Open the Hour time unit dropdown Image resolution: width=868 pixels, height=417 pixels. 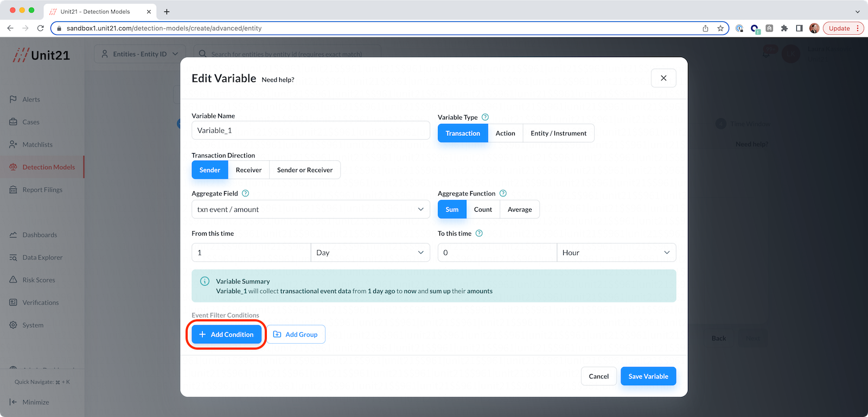[616, 252]
